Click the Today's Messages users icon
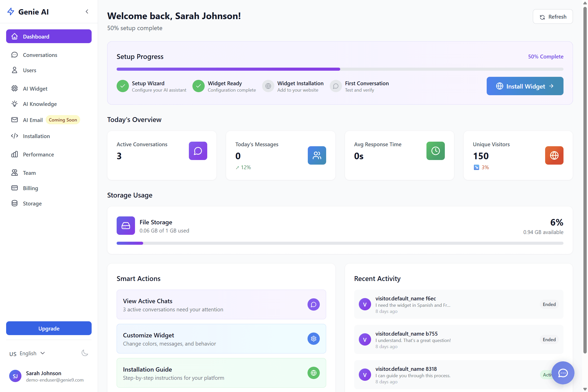 click(x=317, y=155)
